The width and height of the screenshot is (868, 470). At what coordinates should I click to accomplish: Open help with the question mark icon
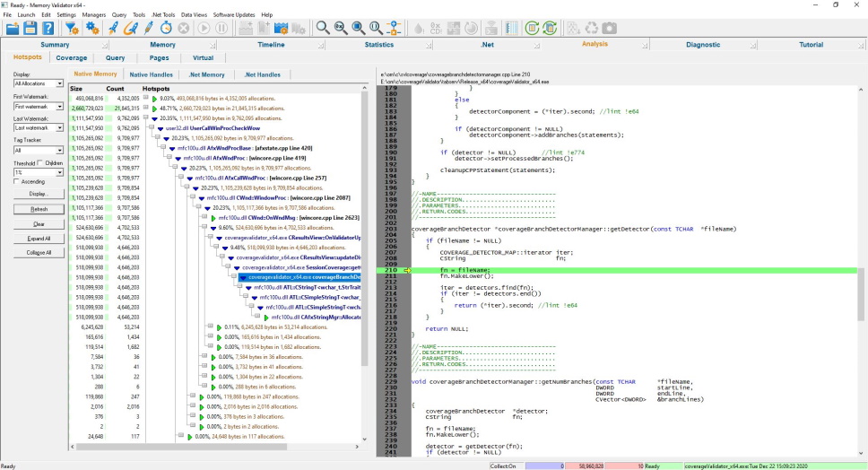(x=48, y=28)
